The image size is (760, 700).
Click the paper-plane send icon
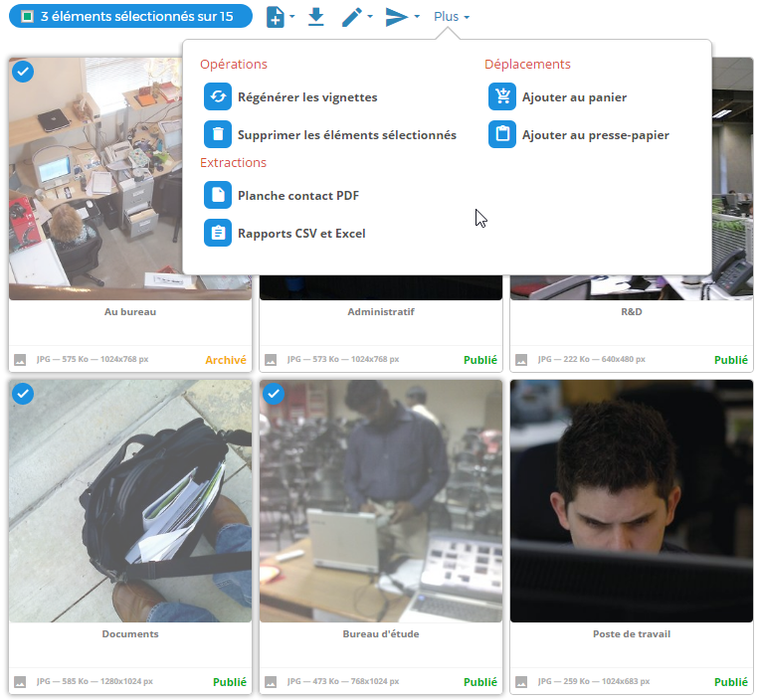tap(397, 17)
